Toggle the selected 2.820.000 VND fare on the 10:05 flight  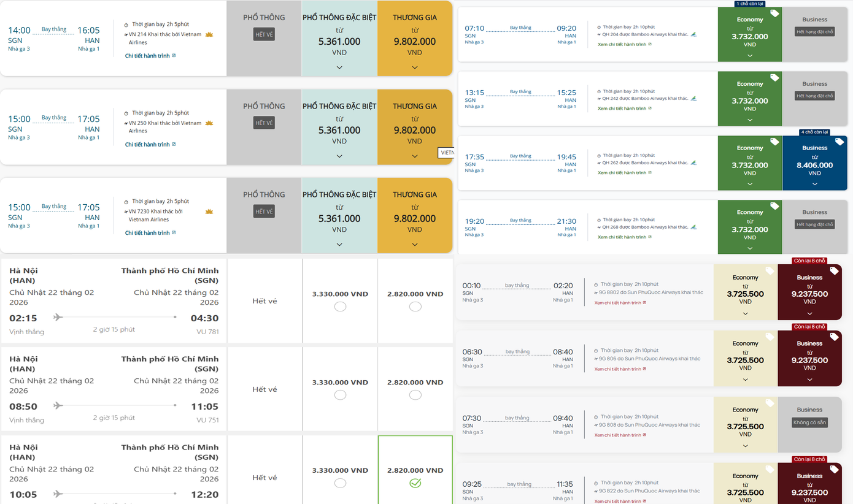click(x=415, y=483)
